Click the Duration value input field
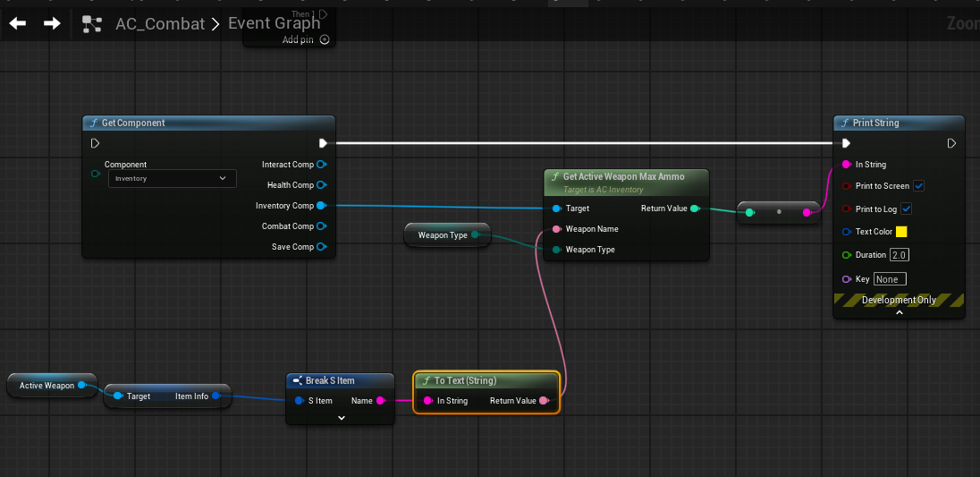The height and width of the screenshot is (477, 980). click(899, 255)
